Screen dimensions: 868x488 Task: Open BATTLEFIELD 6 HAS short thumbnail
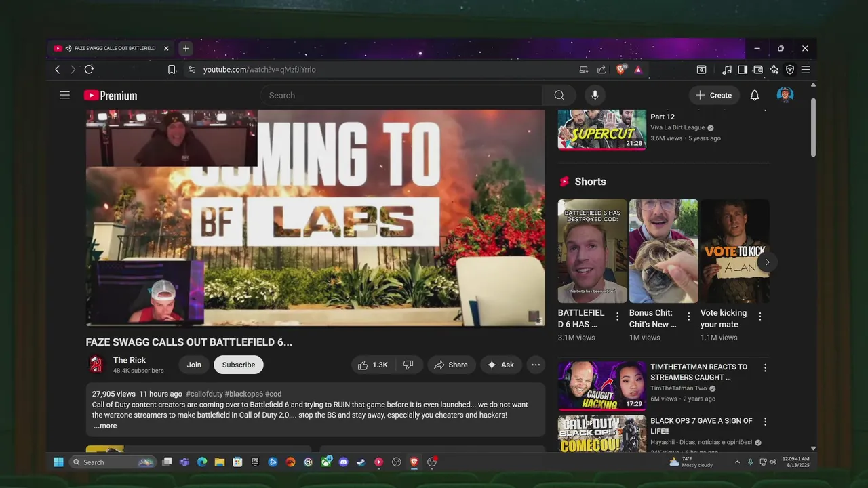pos(592,251)
